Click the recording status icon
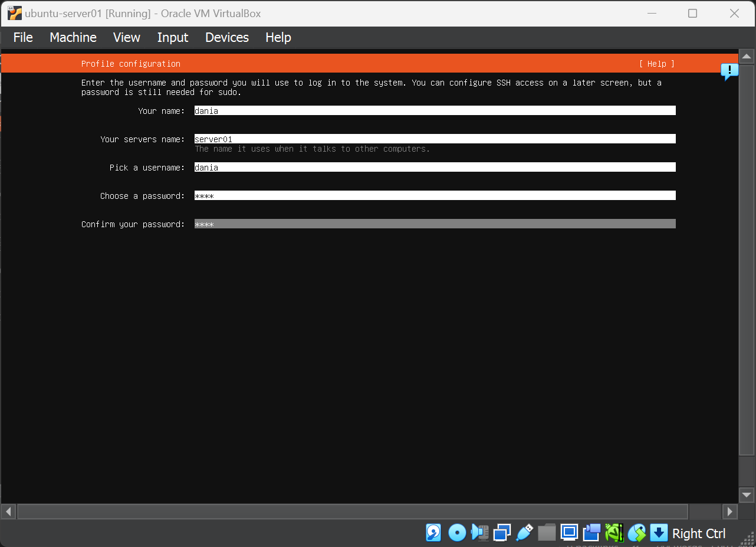This screenshot has height=547, width=756. [x=591, y=533]
